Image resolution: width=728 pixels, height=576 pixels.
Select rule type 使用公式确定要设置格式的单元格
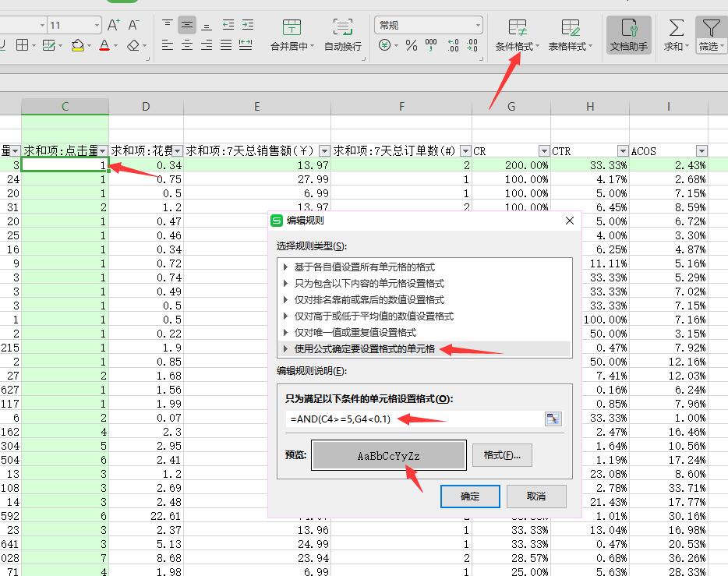point(364,349)
